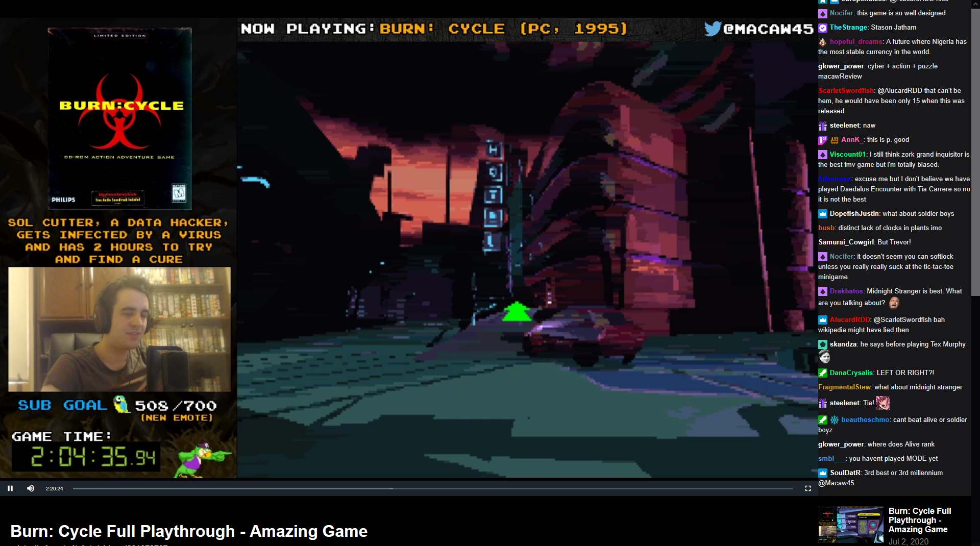
Task: Click the green sword badge beside DanaCrysalis
Action: [823, 373]
